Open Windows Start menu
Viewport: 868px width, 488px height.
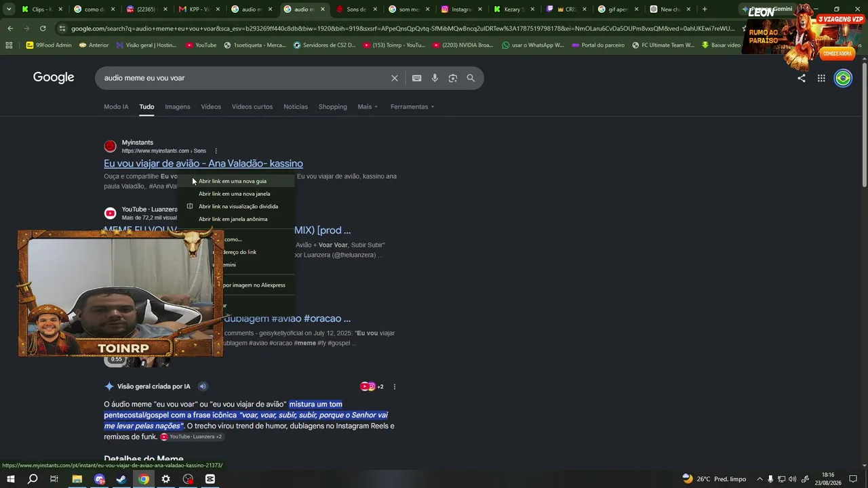pyautogui.click(x=11, y=479)
